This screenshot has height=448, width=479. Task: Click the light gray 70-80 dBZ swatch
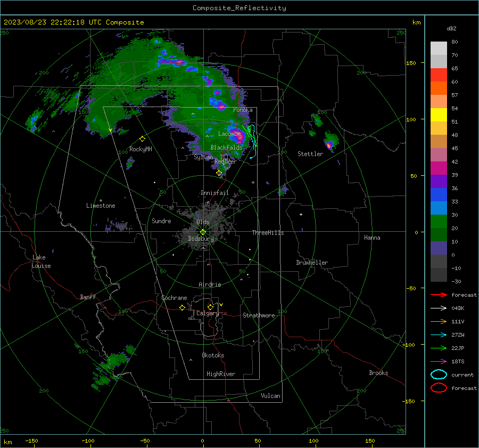439,48
